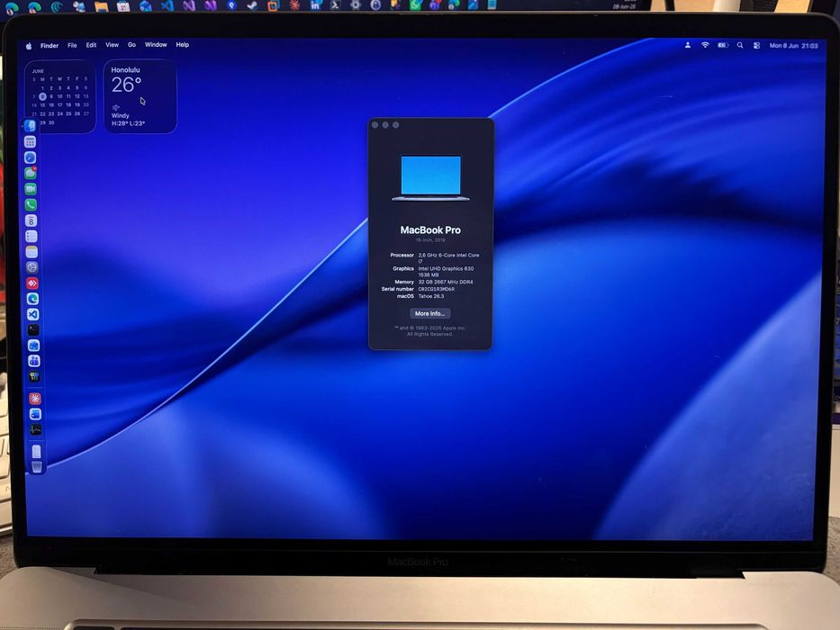Click the '2.6 GHz 6-Core Intel Core' value
Screen dimensions: 840x630
point(448,255)
